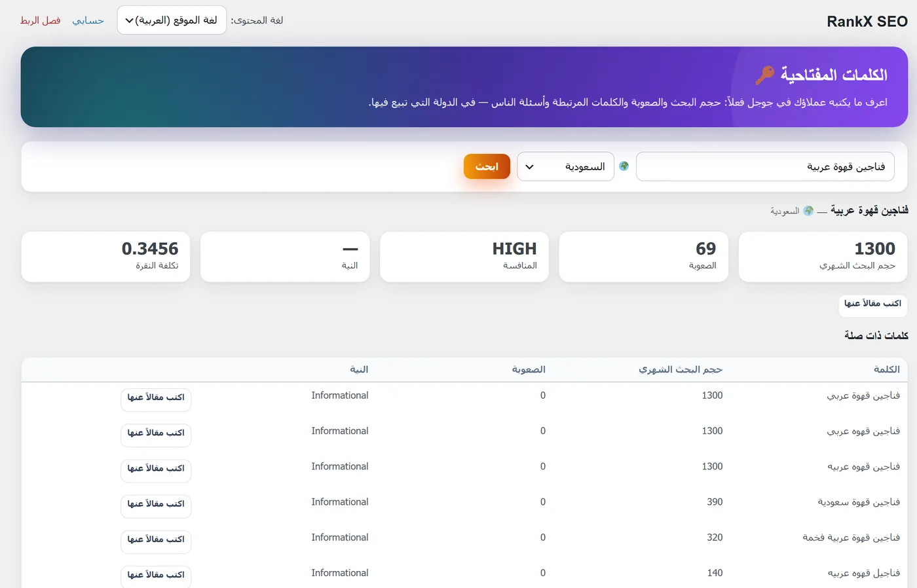Select the "0.3456" cost-per-click stat card
The width and height of the screenshot is (917, 588).
(x=105, y=257)
